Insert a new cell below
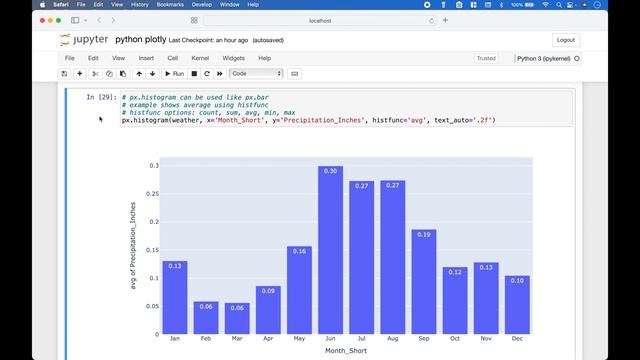The width and height of the screenshot is (640, 360). coord(80,74)
